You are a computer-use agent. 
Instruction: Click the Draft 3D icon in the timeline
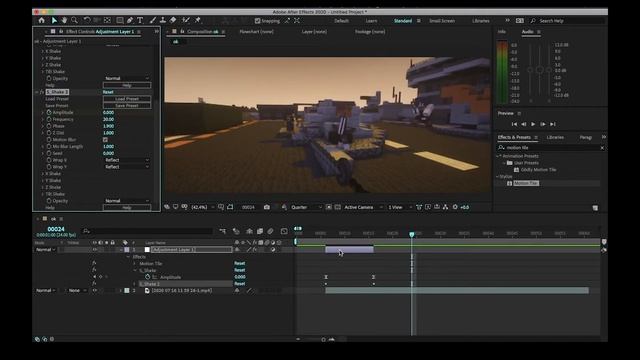tap(236, 231)
